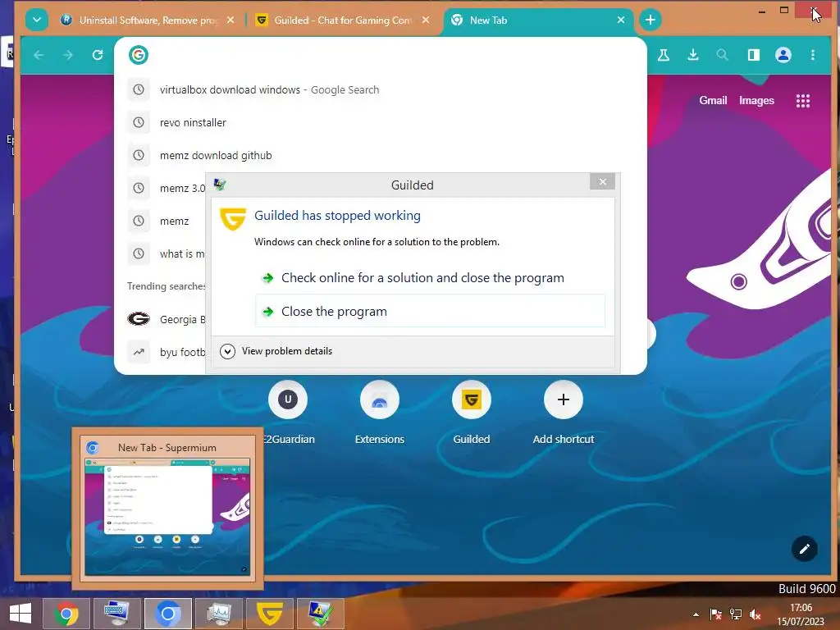Click Add shortcut tile

(x=563, y=413)
